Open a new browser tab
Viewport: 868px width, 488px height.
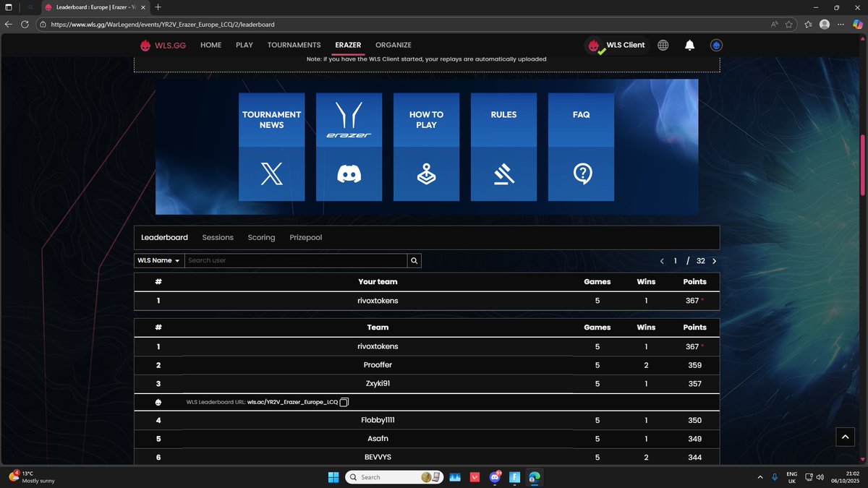158,7
